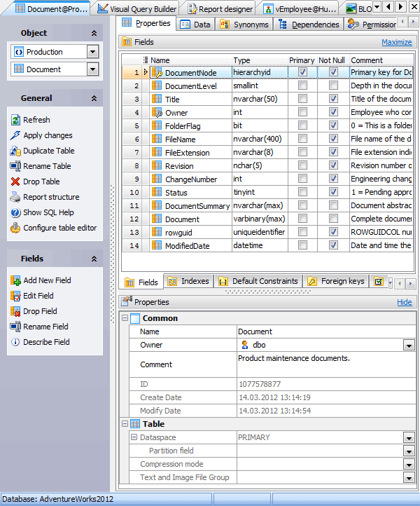Click the Edit Field icon
420x506 pixels.
15,296
